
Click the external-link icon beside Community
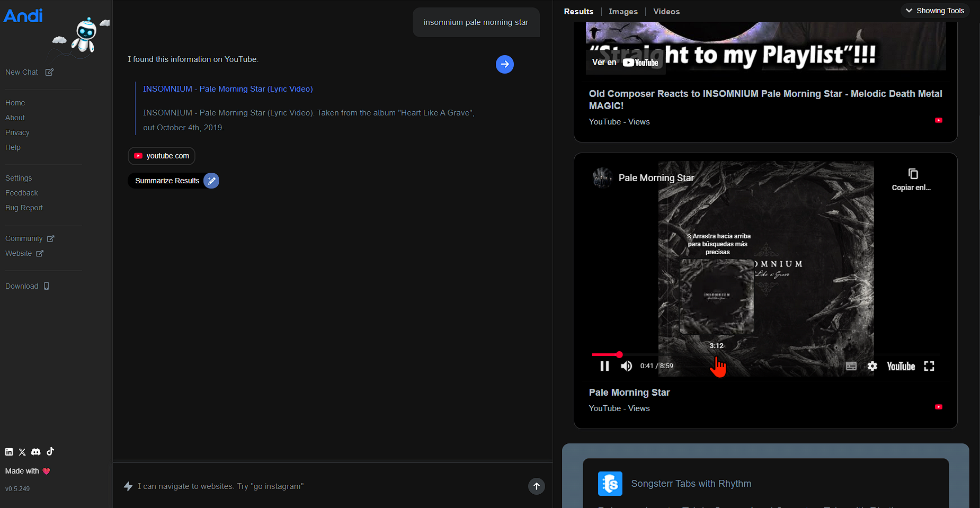(51, 238)
